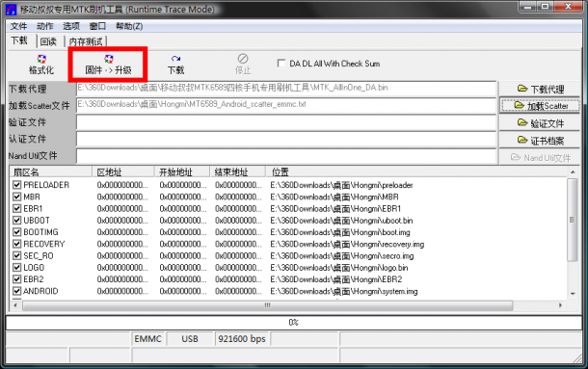Open the 选项 menu

pos(71,26)
